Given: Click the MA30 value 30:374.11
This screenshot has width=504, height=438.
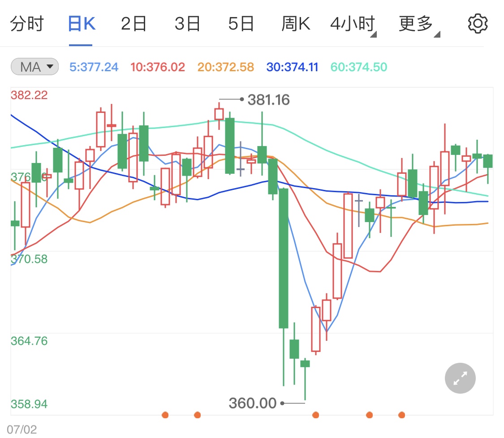Looking at the screenshot, I should point(292,67).
